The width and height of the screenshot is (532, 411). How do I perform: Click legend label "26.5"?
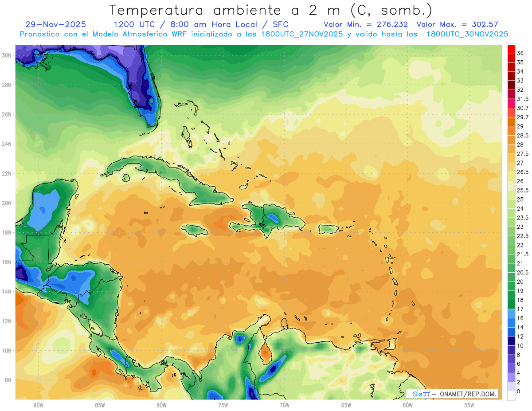(x=523, y=172)
